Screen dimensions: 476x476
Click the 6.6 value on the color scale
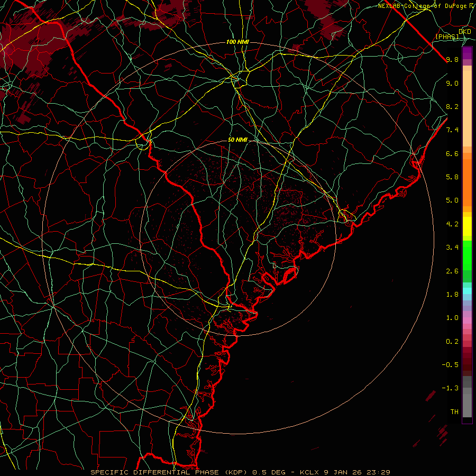click(452, 153)
